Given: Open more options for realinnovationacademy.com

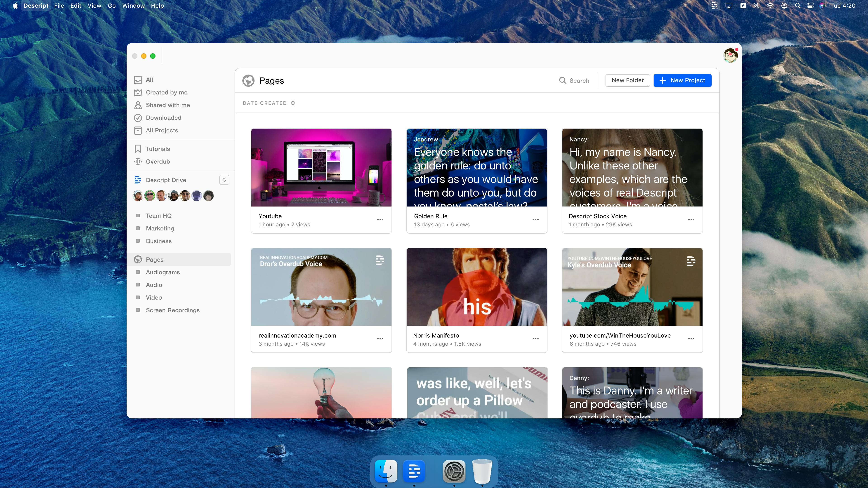Looking at the screenshot, I should click(x=380, y=339).
